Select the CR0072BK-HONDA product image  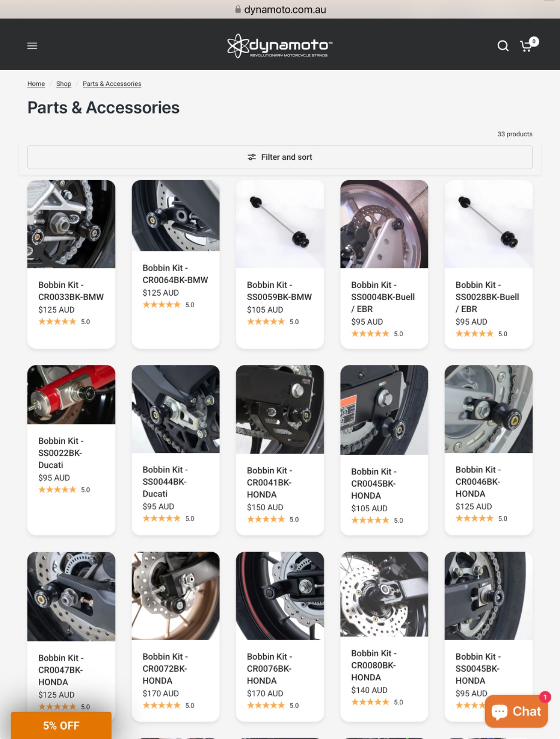175,596
